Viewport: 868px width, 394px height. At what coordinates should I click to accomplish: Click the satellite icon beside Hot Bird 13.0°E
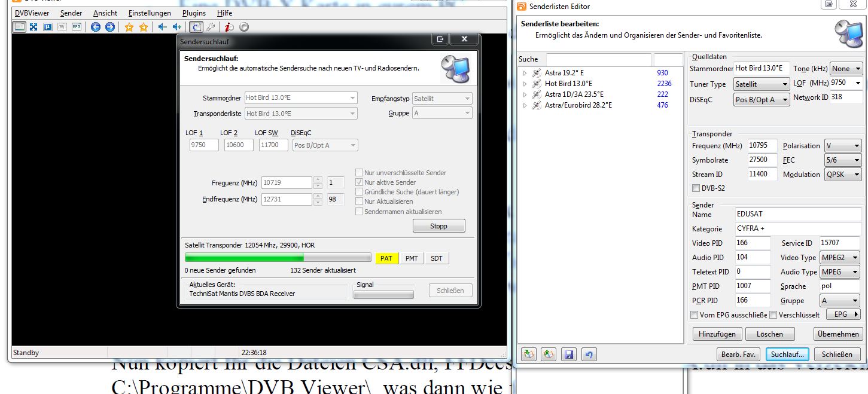coord(536,84)
